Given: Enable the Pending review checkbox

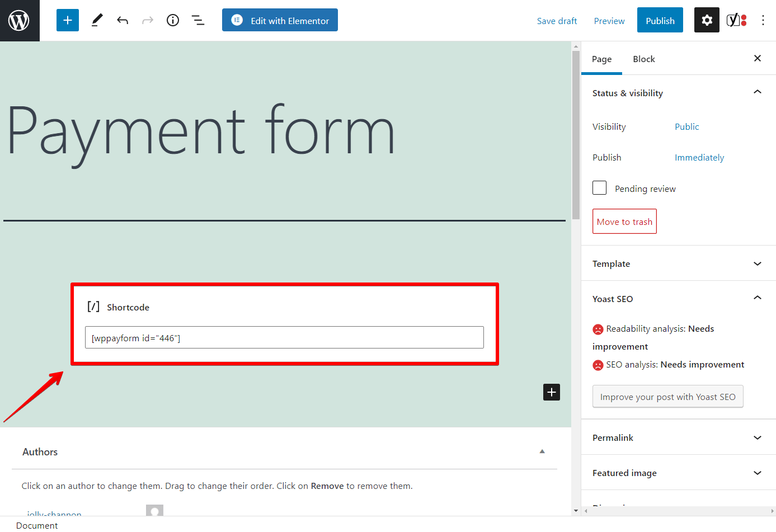Looking at the screenshot, I should click(599, 187).
